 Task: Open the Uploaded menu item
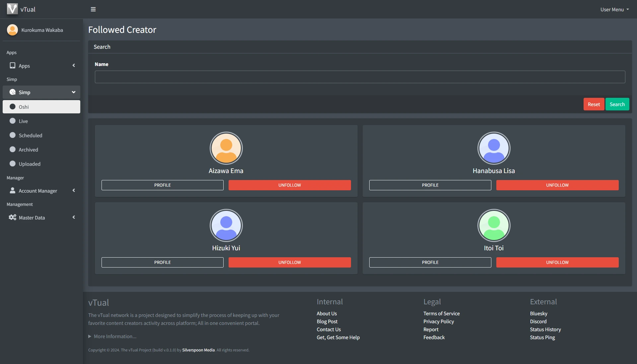pyautogui.click(x=30, y=164)
